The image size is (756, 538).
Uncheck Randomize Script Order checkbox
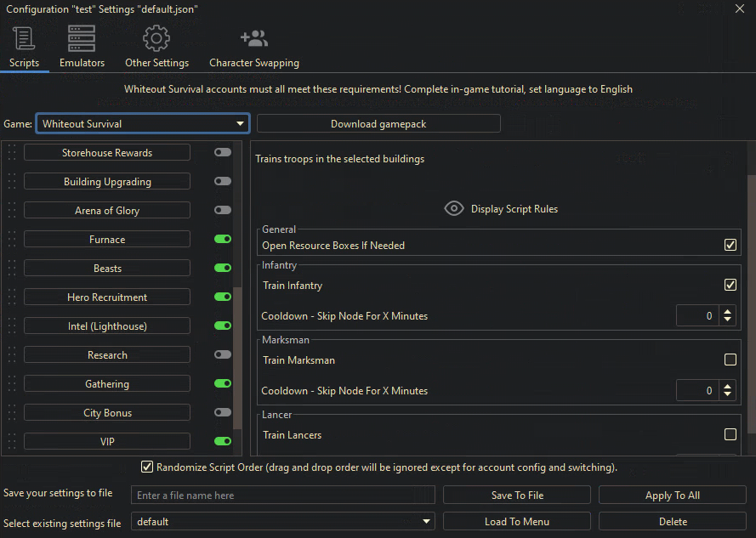[147, 467]
